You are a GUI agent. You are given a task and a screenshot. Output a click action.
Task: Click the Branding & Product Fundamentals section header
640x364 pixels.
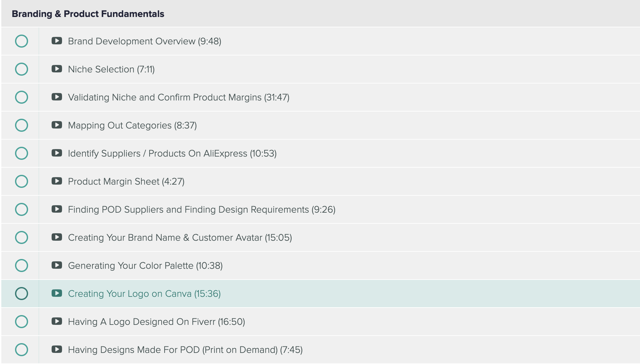coord(88,14)
